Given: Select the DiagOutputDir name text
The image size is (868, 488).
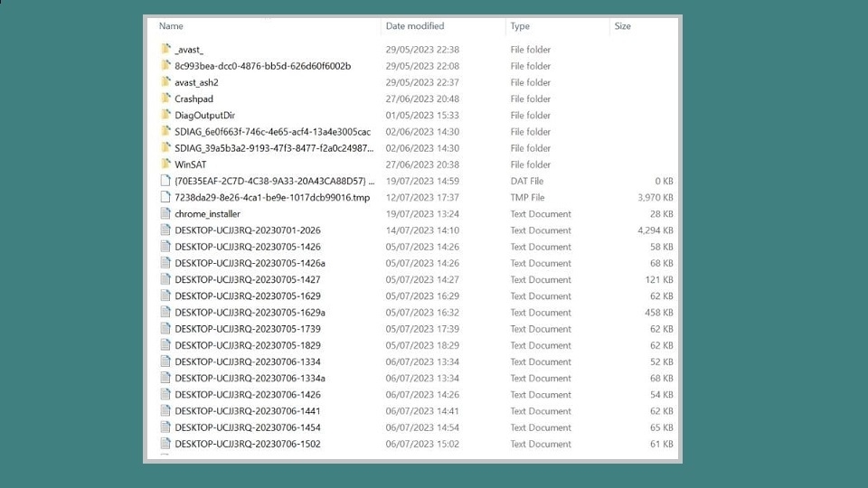Looking at the screenshot, I should [205, 115].
